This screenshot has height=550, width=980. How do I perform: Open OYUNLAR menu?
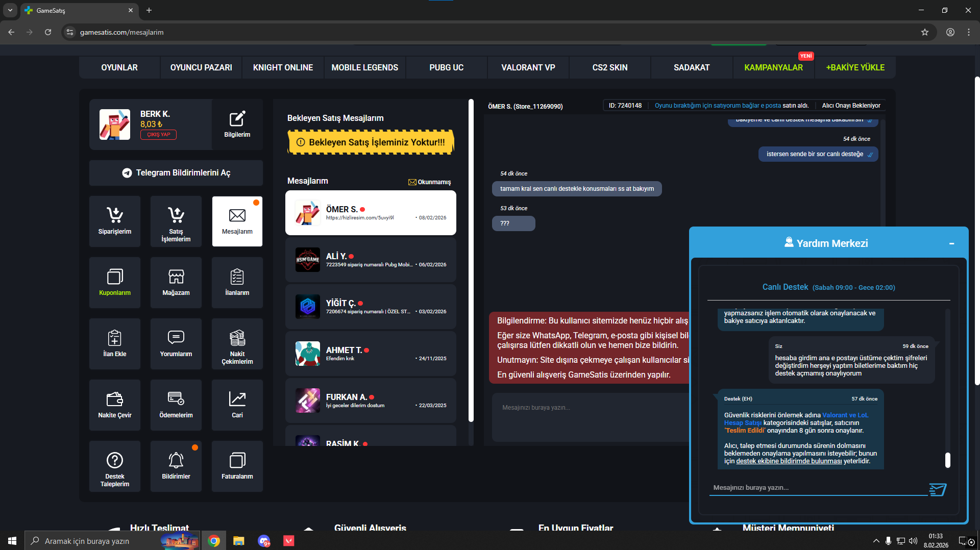[x=119, y=67]
